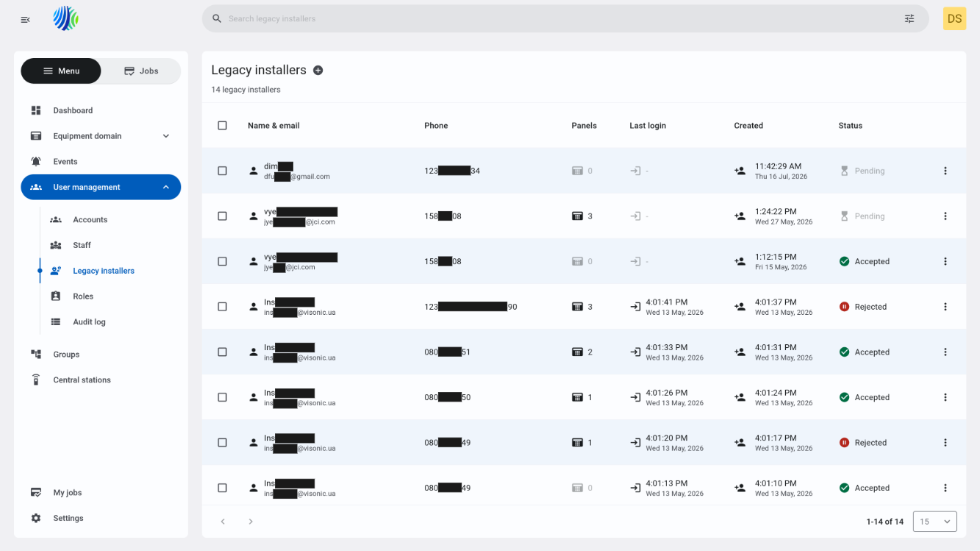Open Staff via its group icon
980x551 pixels.
(56, 245)
